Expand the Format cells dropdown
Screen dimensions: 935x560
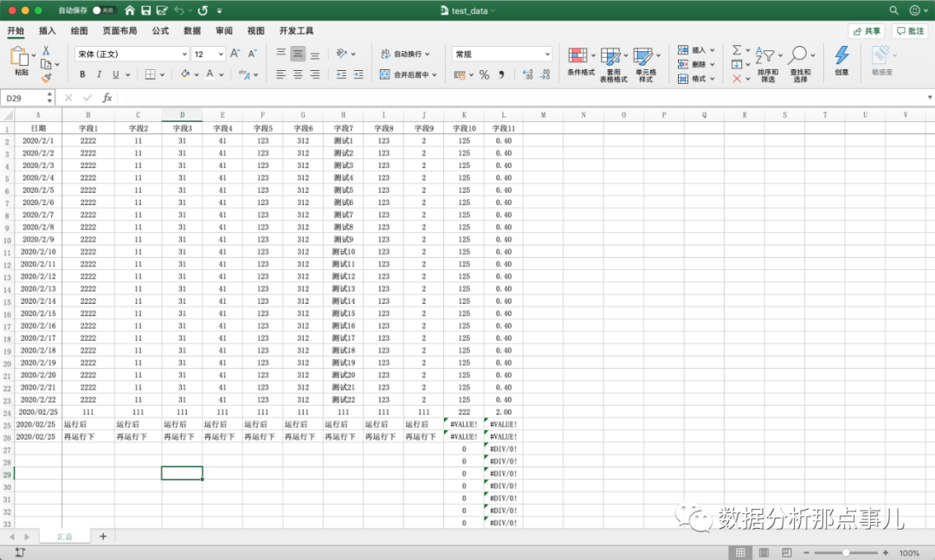click(712, 79)
